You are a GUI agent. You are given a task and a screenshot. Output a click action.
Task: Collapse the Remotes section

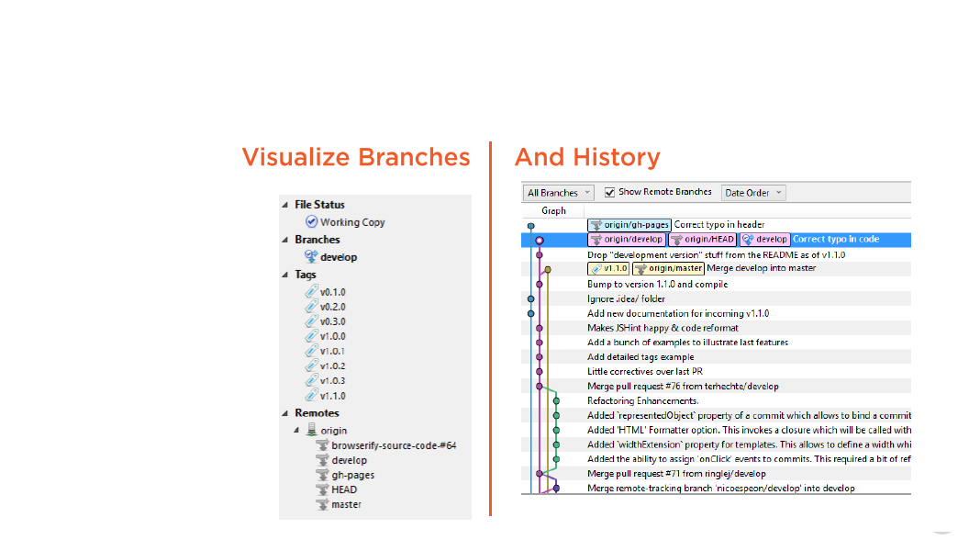(285, 413)
